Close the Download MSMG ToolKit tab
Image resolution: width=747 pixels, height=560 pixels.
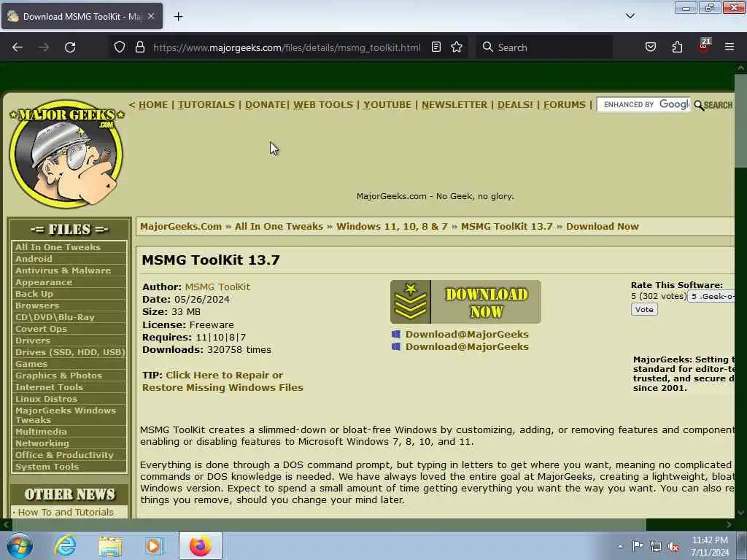pos(150,16)
